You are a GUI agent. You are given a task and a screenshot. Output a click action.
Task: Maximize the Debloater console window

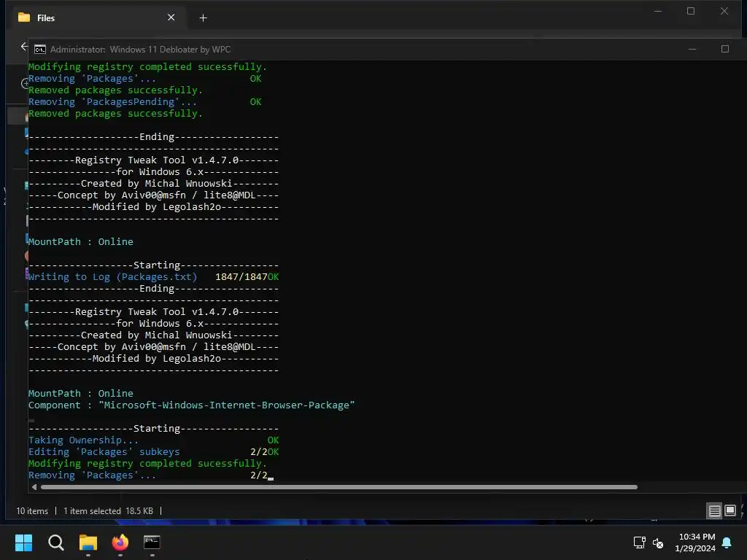pos(724,49)
